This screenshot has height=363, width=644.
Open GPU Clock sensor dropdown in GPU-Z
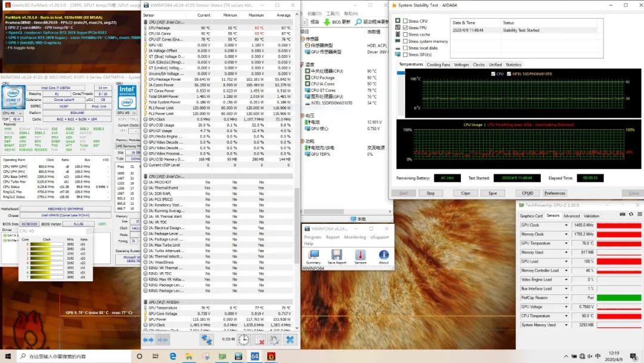566,225
